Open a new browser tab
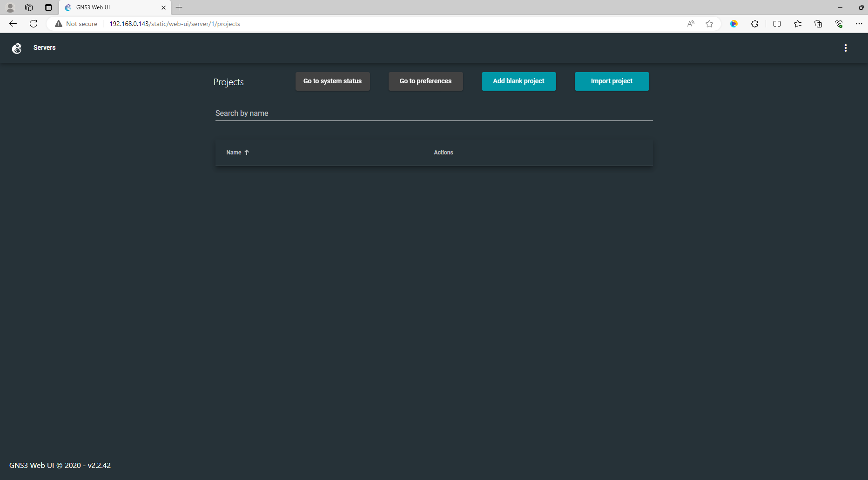868x480 pixels. [179, 7]
